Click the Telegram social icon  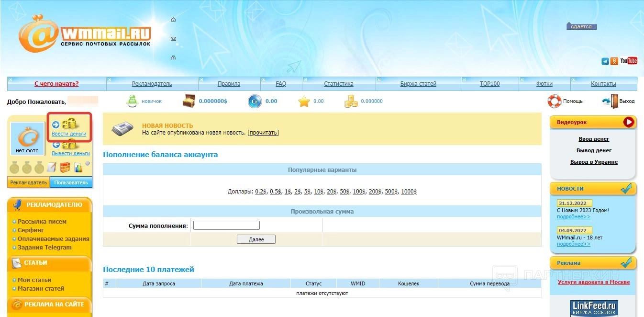click(605, 61)
